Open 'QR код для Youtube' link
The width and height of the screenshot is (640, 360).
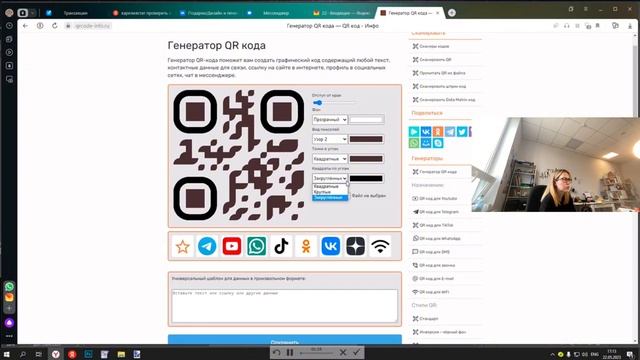pyautogui.click(x=438, y=198)
